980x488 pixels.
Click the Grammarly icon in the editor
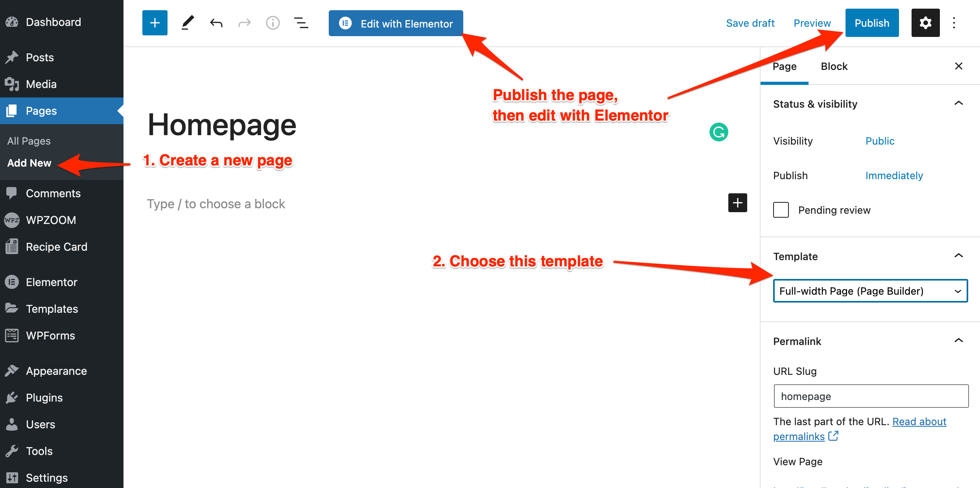[x=718, y=132]
